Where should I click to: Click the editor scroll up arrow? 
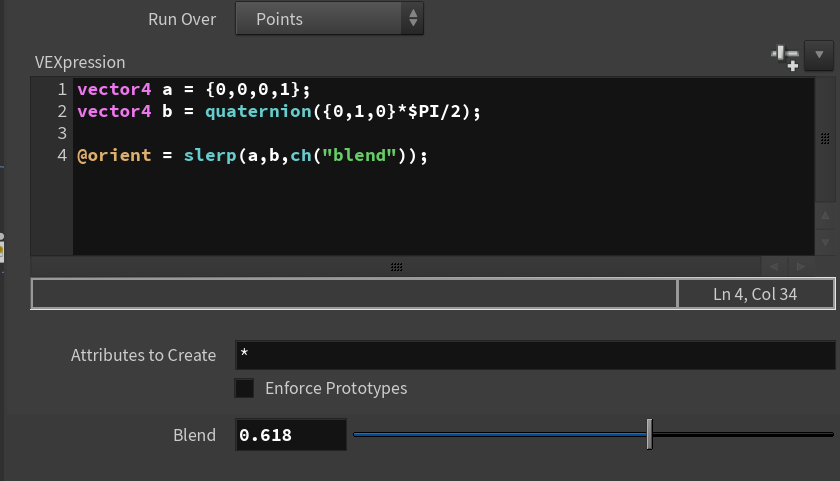[825, 215]
